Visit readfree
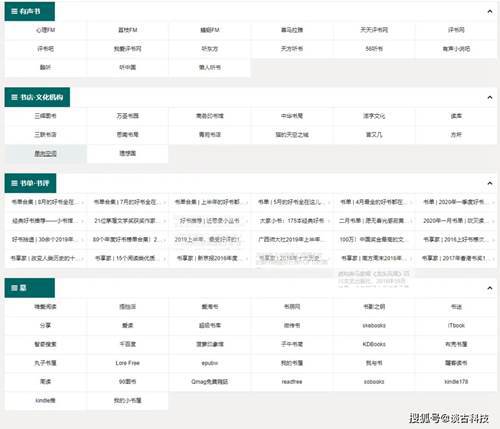The width and height of the screenshot is (500, 429). (292, 382)
